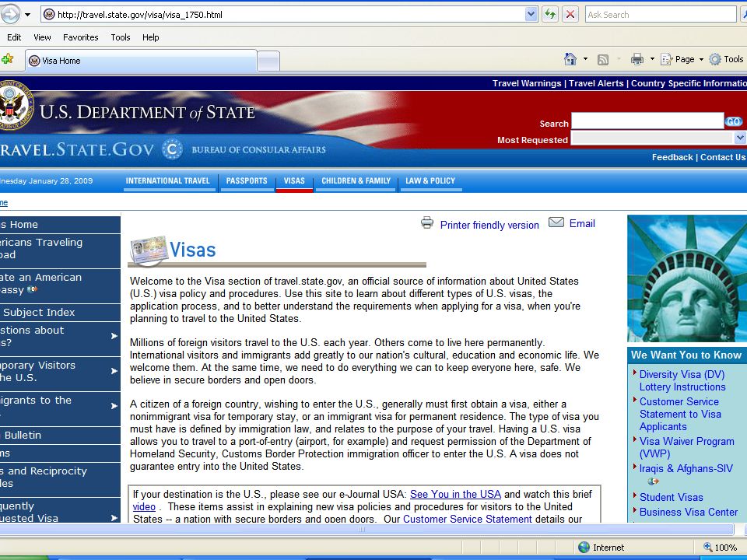Open the video link
Viewport: 747px width, 560px height.
(x=144, y=506)
